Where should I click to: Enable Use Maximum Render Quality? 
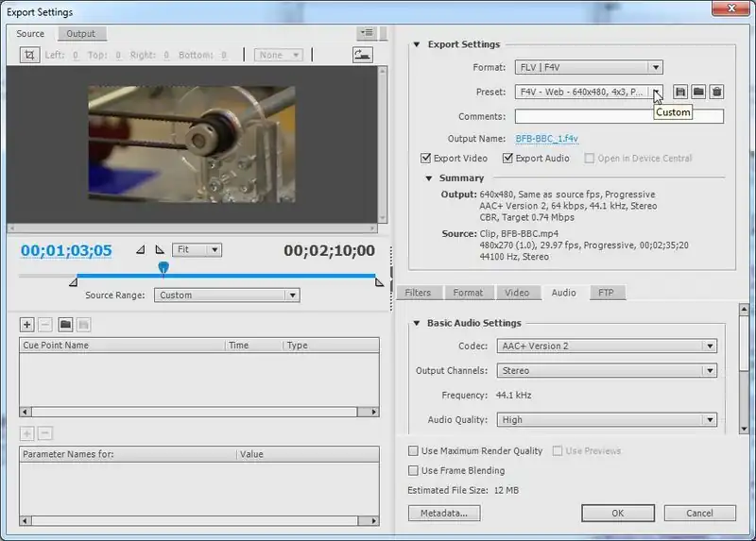click(413, 451)
